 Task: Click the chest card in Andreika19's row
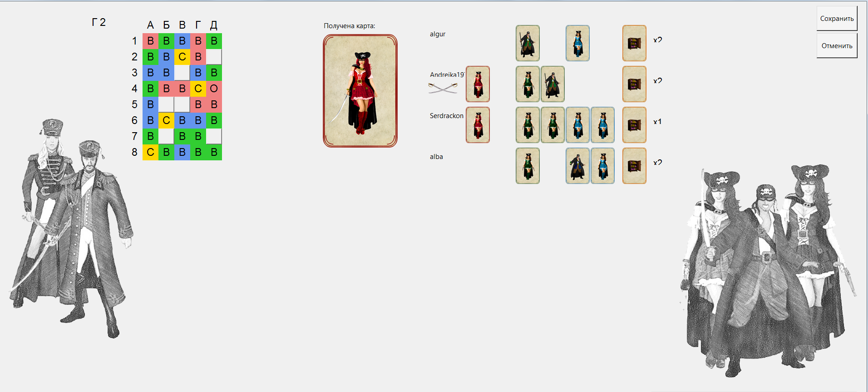pyautogui.click(x=634, y=84)
